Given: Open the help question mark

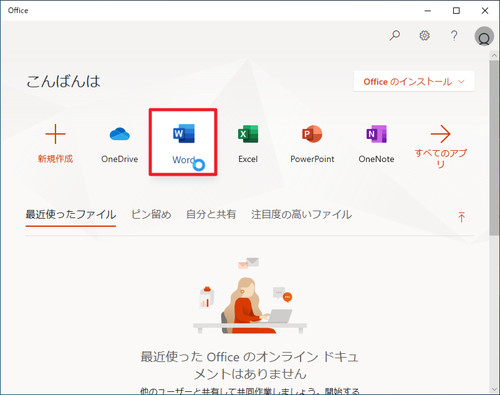Looking at the screenshot, I should coord(454,35).
